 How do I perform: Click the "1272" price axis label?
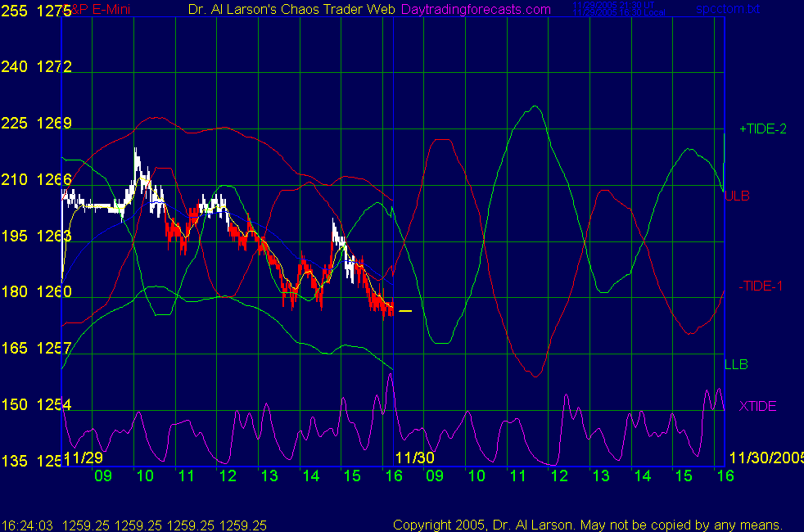coord(54,66)
